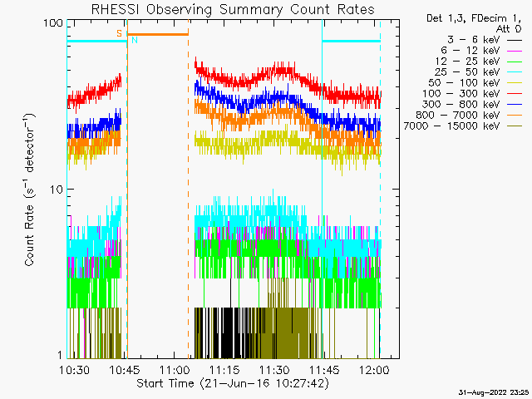Click the plot title "RHESSI Observing Summary Count Rates"

tap(233, 9)
